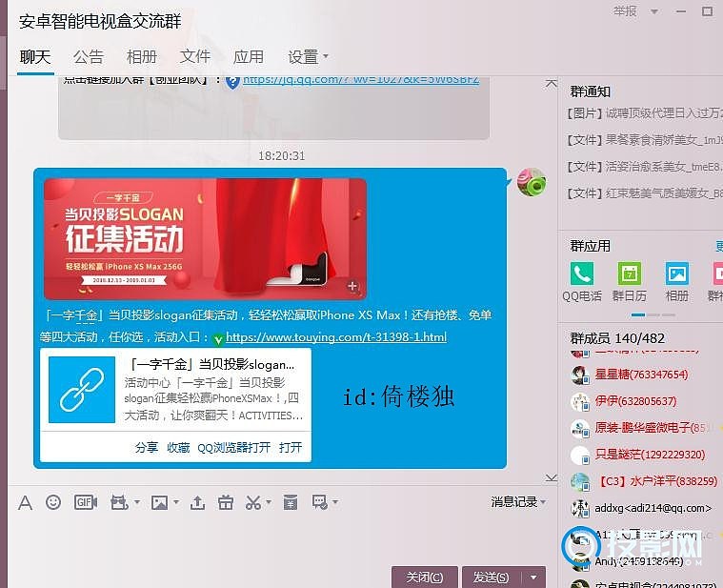Open the gift box icon

pos(226,502)
